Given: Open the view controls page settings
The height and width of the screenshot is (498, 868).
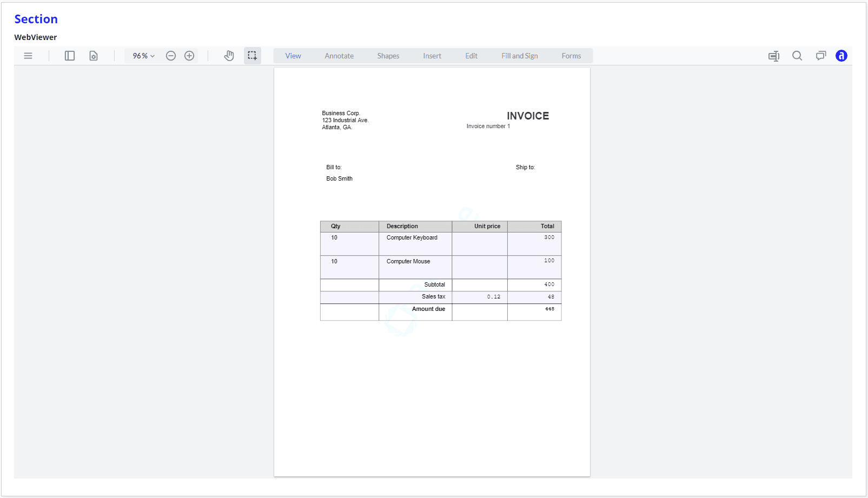Looking at the screenshot, I should (x=94, y=56).
